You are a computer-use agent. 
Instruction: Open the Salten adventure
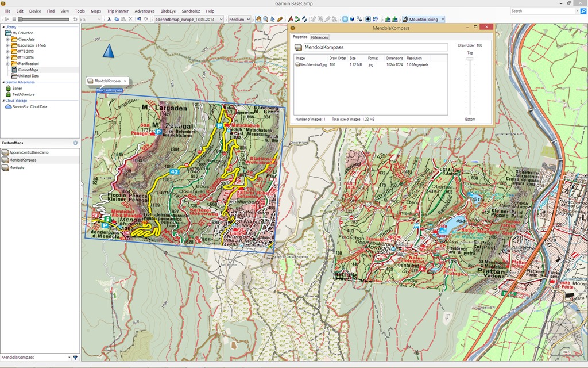(x=17, y=88)
